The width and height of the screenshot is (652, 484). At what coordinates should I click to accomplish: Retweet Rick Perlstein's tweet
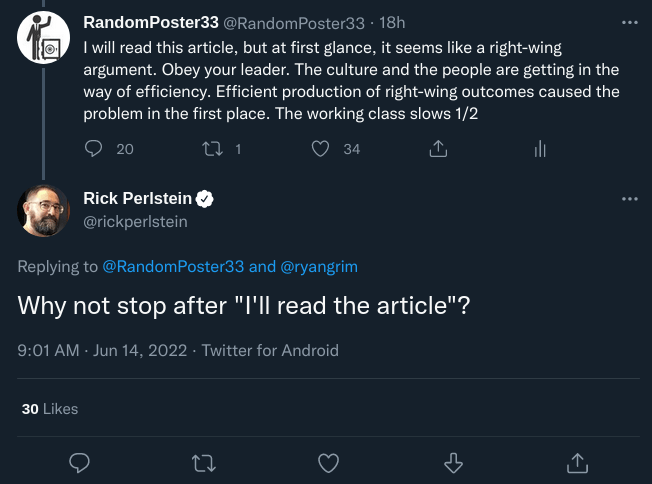coord(203,462)
